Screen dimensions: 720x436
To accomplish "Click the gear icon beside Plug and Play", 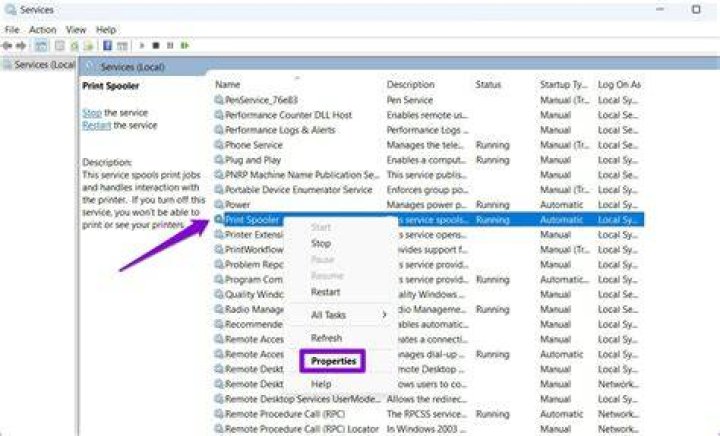I will 219,160.
